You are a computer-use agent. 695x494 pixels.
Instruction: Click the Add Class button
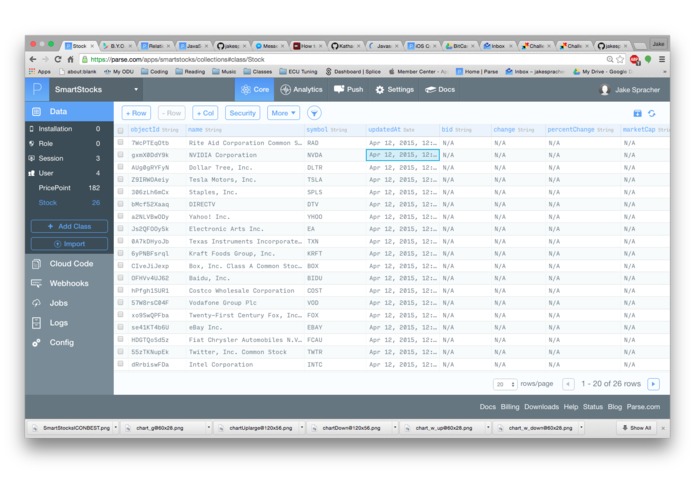click(x=69, y=226)
